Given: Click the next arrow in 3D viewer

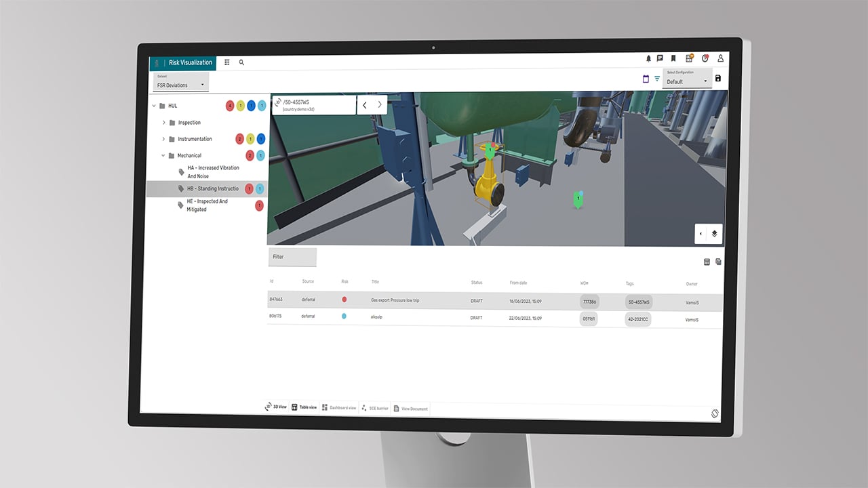Looking at the screenshot, I should click(379, 105).
